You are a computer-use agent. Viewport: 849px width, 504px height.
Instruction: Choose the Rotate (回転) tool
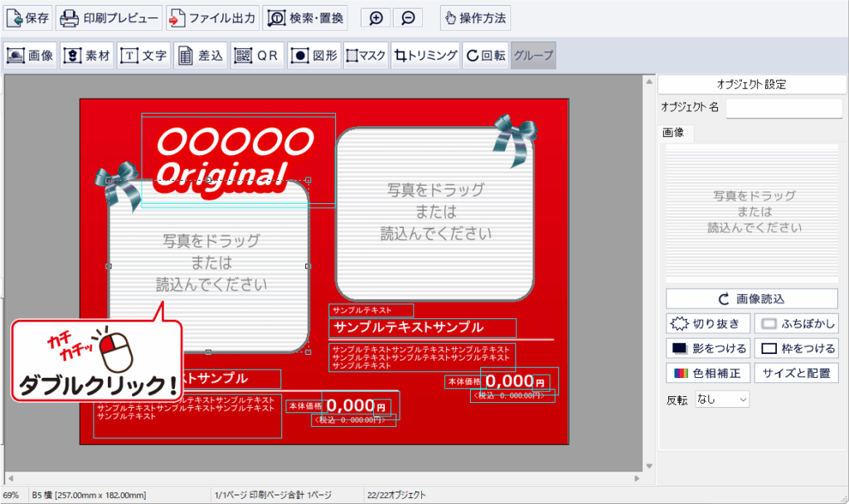pyautogui.click(x=485, y=56)
